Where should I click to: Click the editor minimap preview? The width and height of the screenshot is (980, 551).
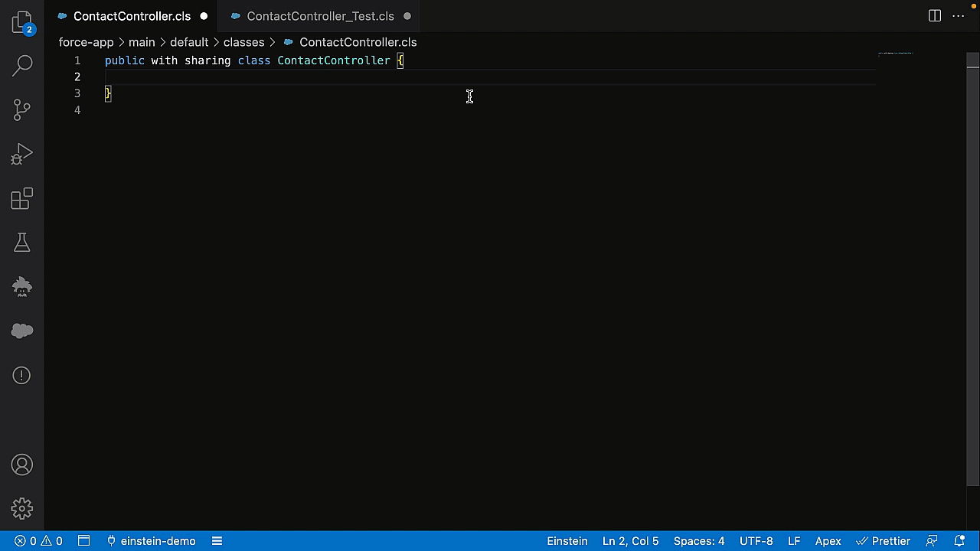[x=895, y=54]
